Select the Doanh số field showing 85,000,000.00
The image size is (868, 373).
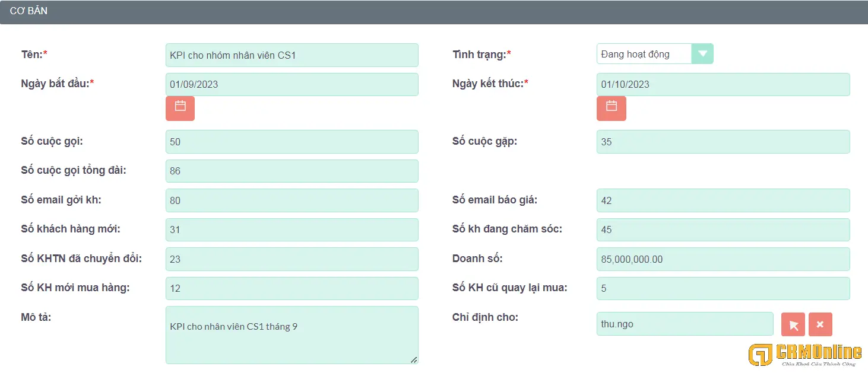723,259
